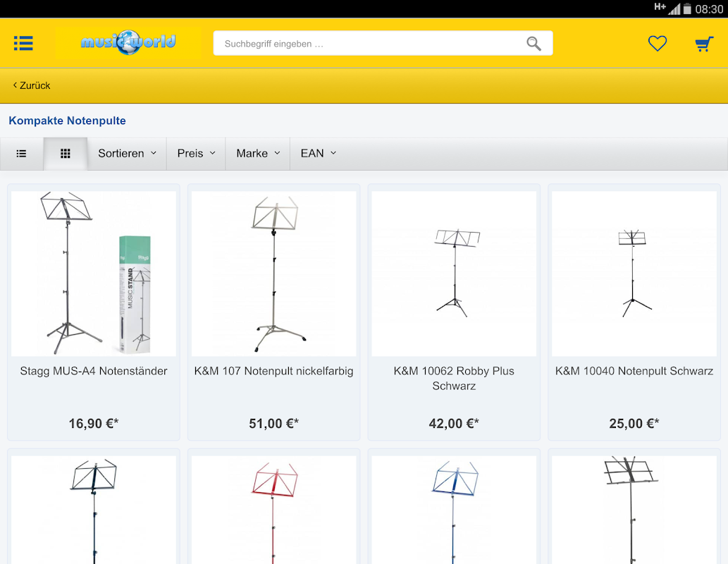Viewport: 728px width, 564px height.
Task: Expand the Marke filter dropdown
Action: [258, 153]
